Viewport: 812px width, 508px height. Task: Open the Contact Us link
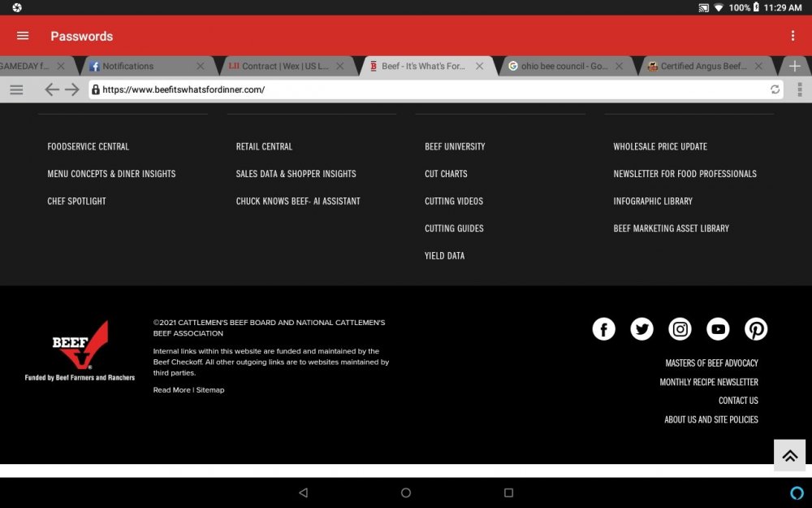pyautogui.click(x=738, y=400)
